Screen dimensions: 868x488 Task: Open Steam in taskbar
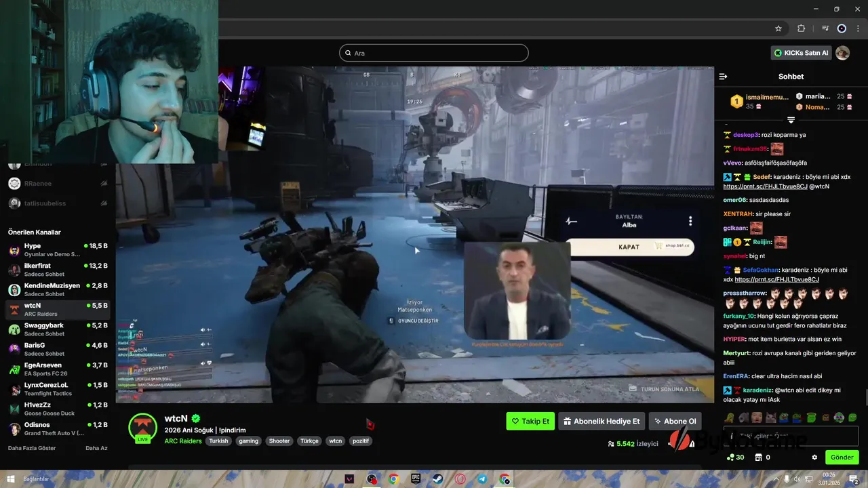pos(438,479)
